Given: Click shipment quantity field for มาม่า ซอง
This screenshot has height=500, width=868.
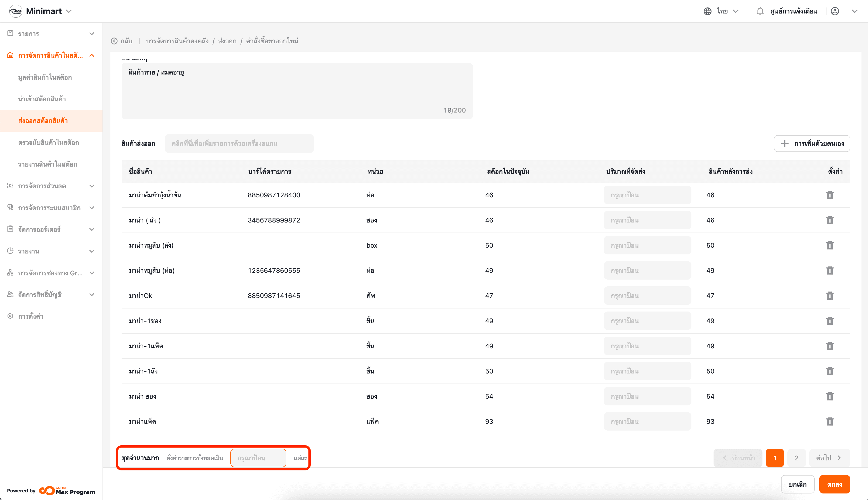Looking at the screenshot, I should (x=647, y=396).
